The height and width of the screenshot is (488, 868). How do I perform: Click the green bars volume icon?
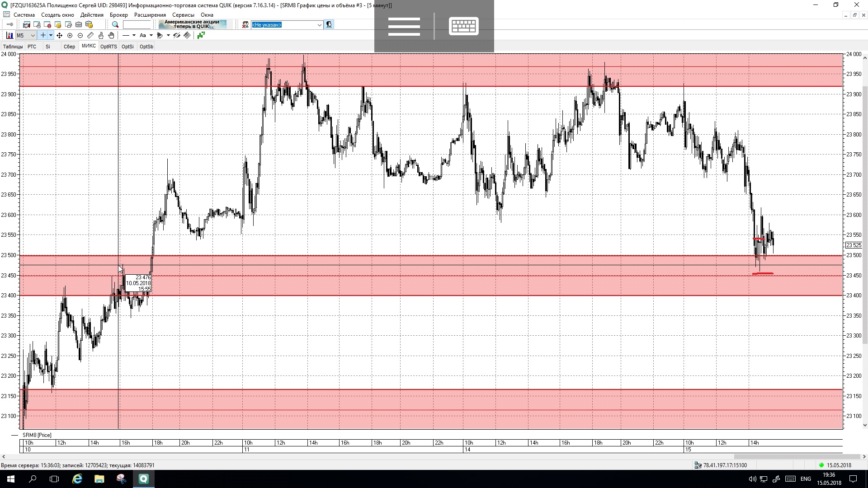pyautogui.click(x=201, y=35)
